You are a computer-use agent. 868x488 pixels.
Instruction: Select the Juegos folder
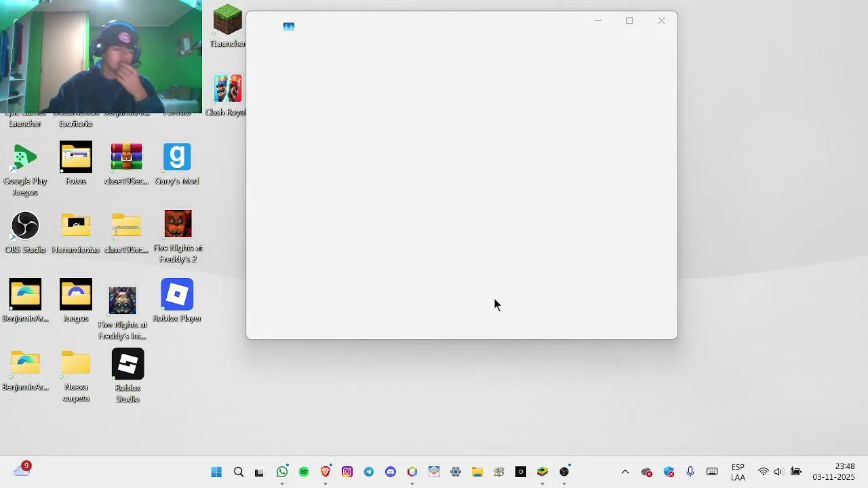(x=76, y=301)
